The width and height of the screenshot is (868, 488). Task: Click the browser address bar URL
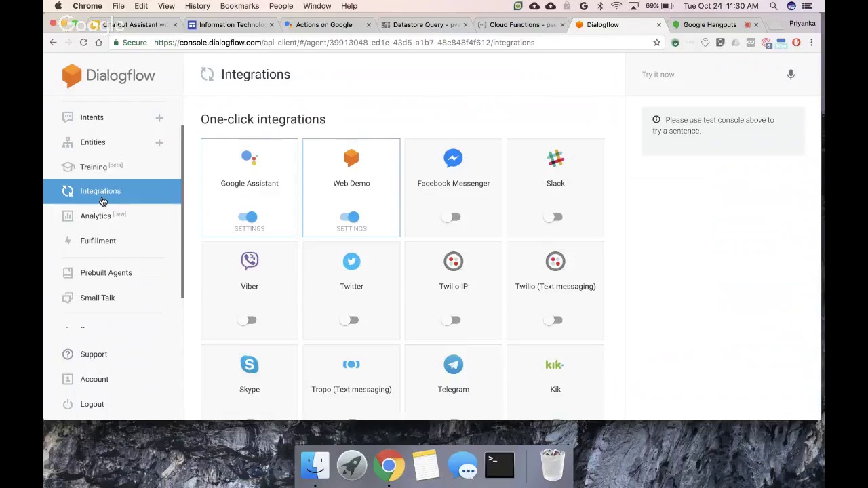pos(344,42)
